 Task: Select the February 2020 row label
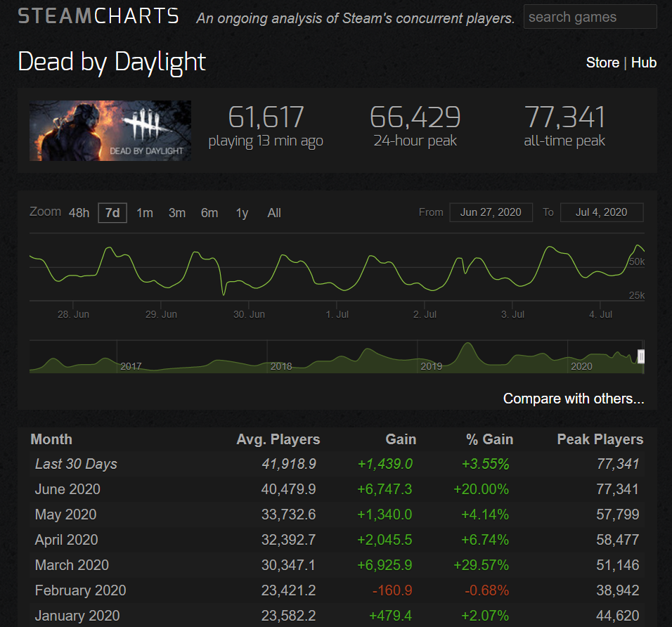pyautogui.click(x=81, y=590)
